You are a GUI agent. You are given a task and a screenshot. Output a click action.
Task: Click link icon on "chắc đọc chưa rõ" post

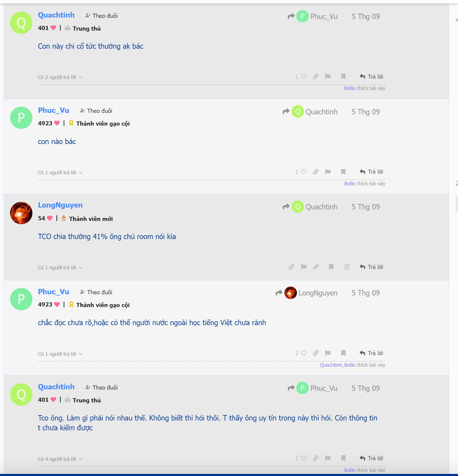point(316,353)
